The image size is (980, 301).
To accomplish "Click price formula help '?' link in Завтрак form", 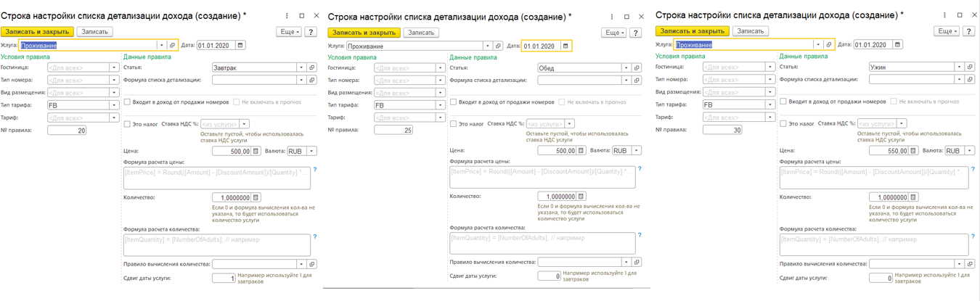I will click(315, 170).
